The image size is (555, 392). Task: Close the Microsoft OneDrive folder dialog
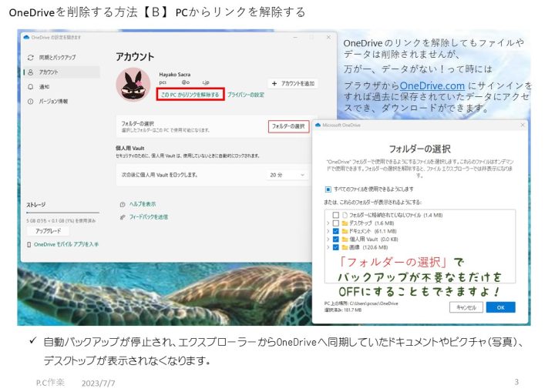point(523,125)
